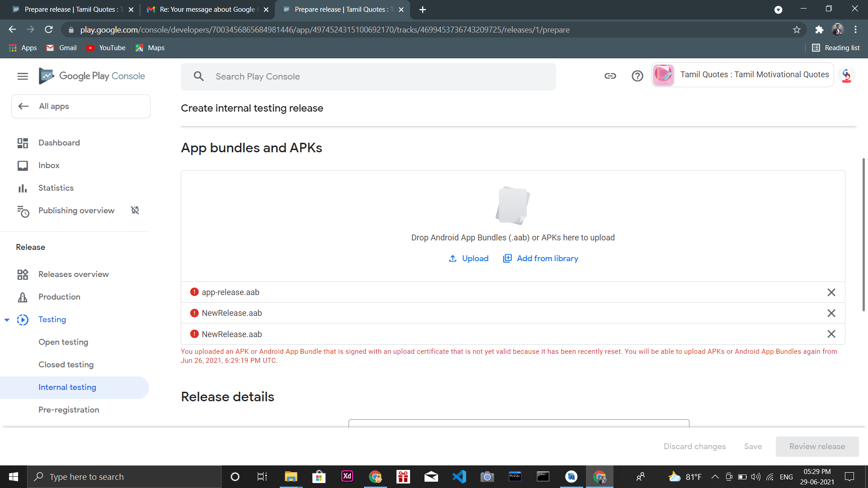Image resolution: width=868 pixels, height=488 pixels.
Task: Select Statistics from the sidebar
Action: (x=56, y=188)
